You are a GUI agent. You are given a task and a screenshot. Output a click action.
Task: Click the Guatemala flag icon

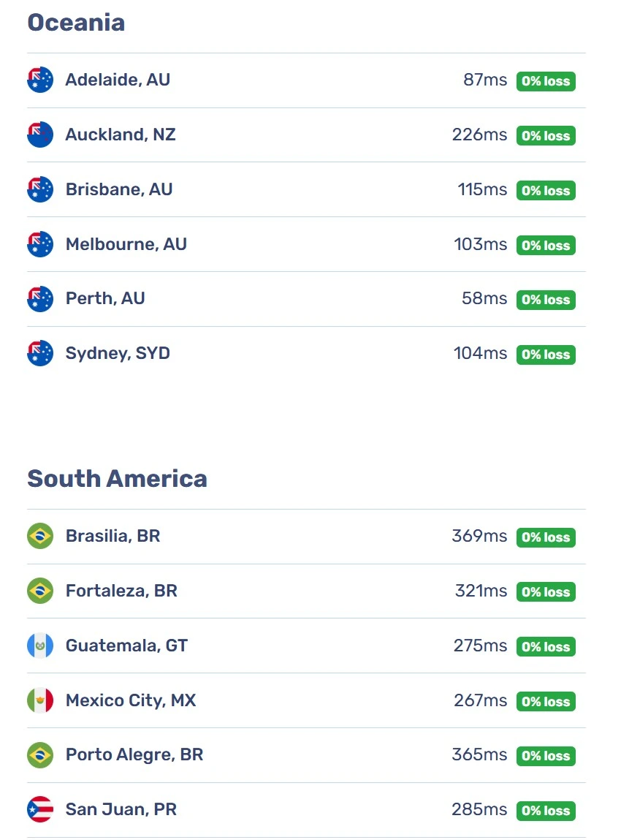(40, 646)
